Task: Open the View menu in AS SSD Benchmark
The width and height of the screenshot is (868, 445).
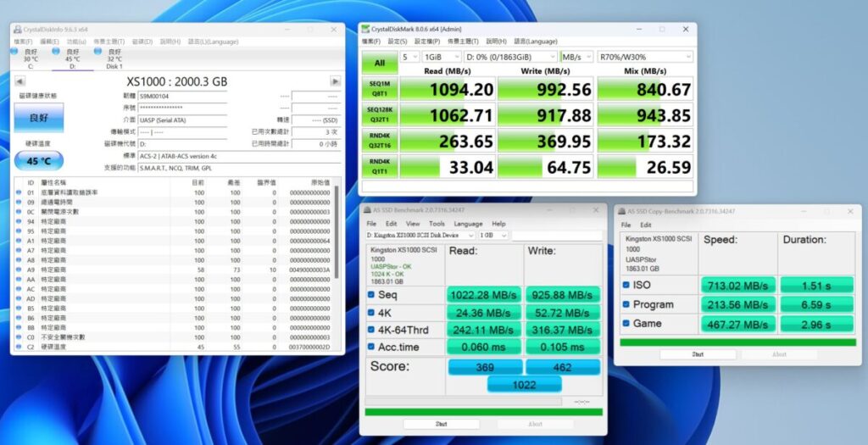Action: (413, 224)
